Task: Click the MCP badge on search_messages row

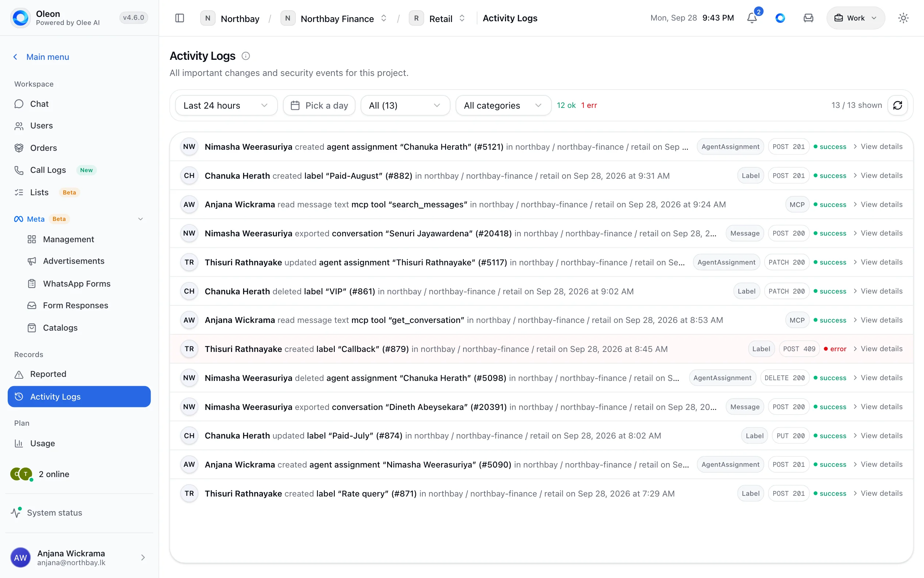Action: [x=797, y=204]
